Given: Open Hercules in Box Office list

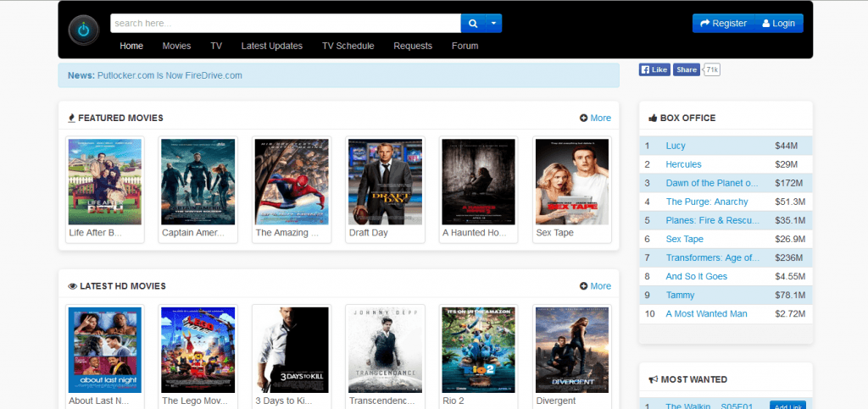Looking at the screenshot, I should pos(684,164).
